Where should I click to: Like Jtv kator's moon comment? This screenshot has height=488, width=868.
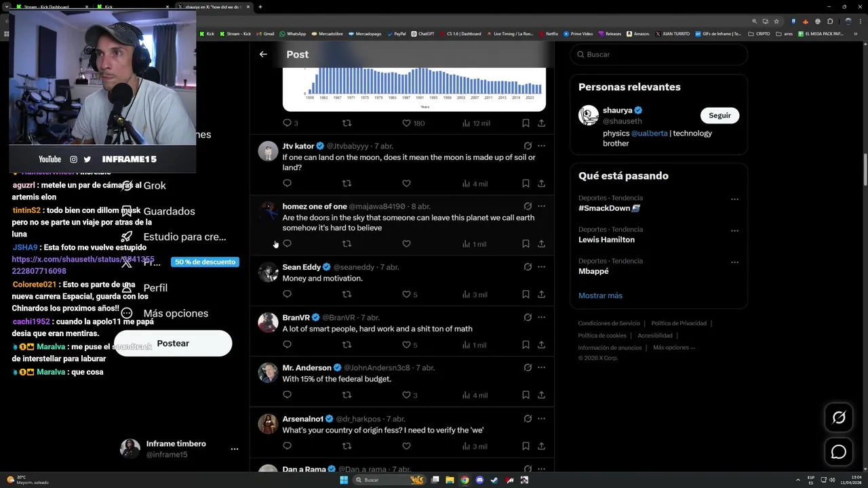406,183
